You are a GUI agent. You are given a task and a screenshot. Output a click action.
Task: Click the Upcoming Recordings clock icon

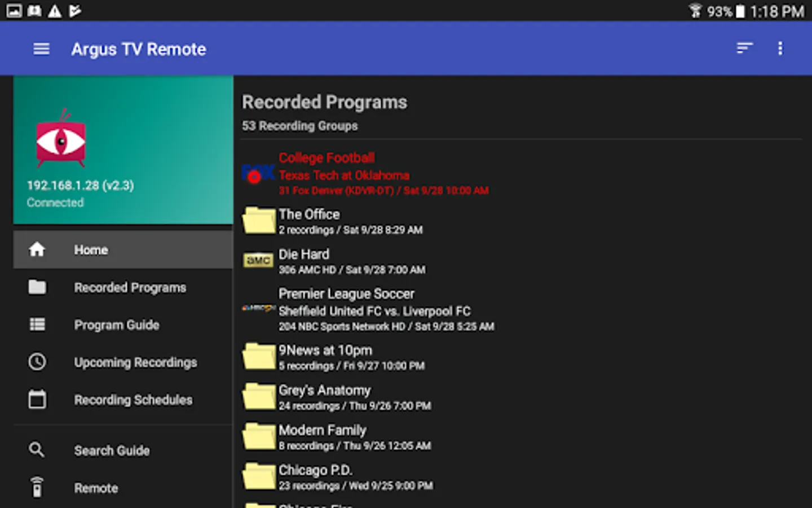pos(37,362)
